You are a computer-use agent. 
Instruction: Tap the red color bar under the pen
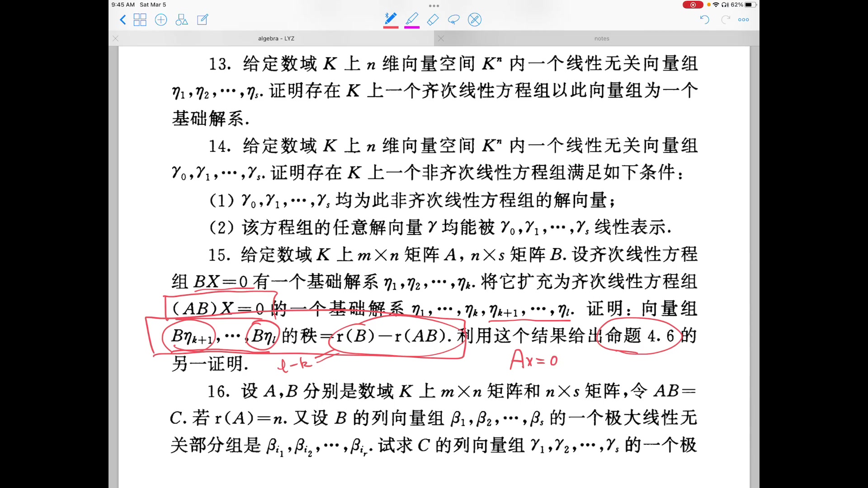(391, 28)
